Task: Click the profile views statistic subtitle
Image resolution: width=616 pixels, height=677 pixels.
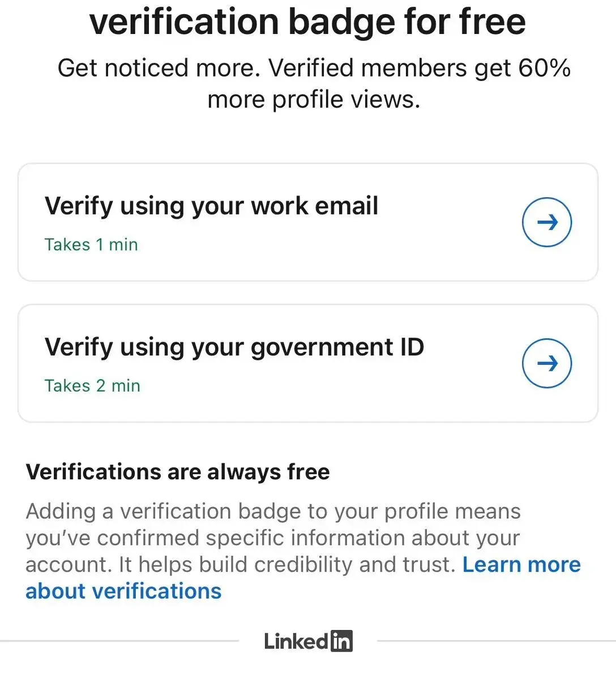Action: pos(314,83)
